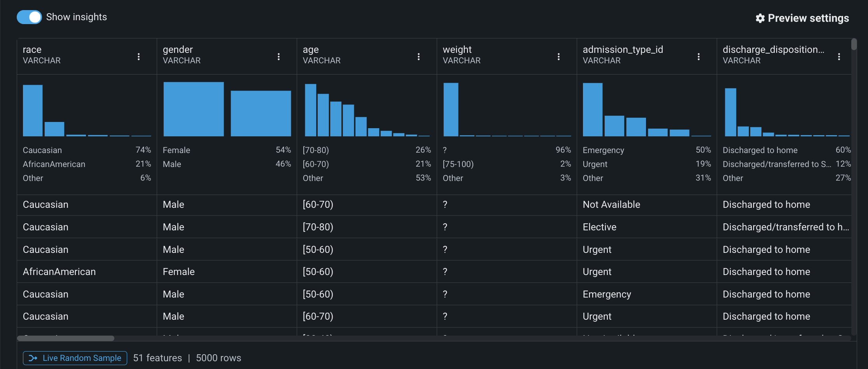Click the horizontal scrollbar thumb
The height and width of the screenshot is (369, 868).
click(x=66, y=338)
